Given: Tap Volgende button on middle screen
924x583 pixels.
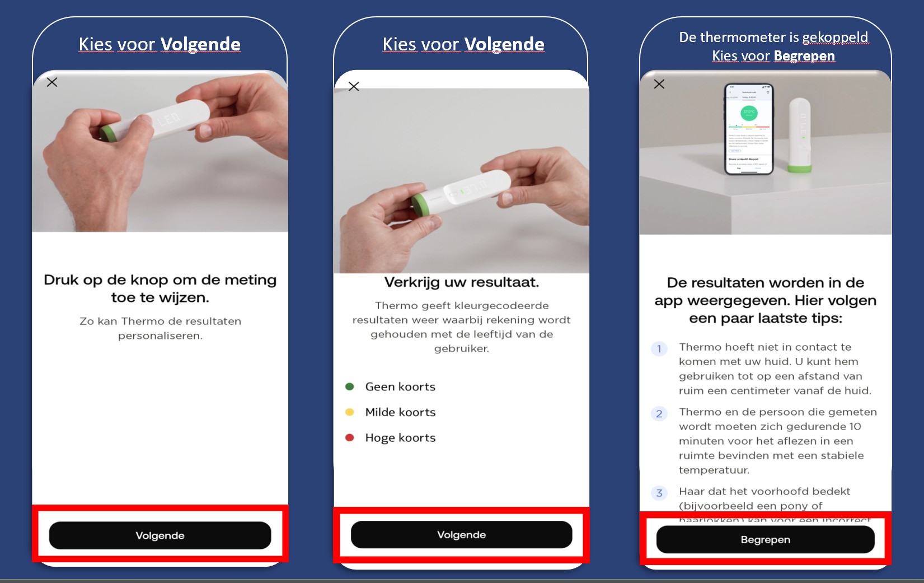Looking at the screenshot, I should click(x=462, y=535).
